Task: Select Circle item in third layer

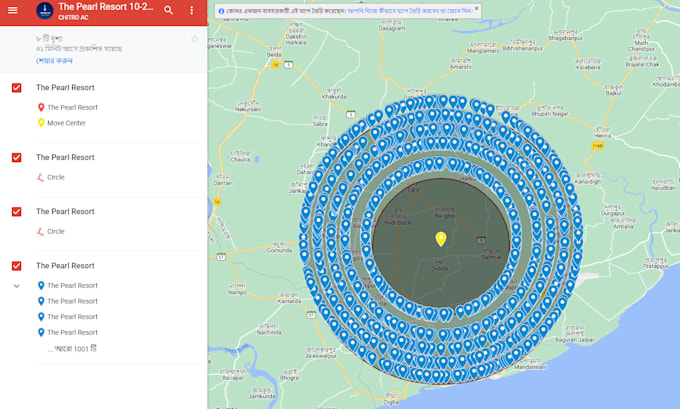Action: (56, 231)
